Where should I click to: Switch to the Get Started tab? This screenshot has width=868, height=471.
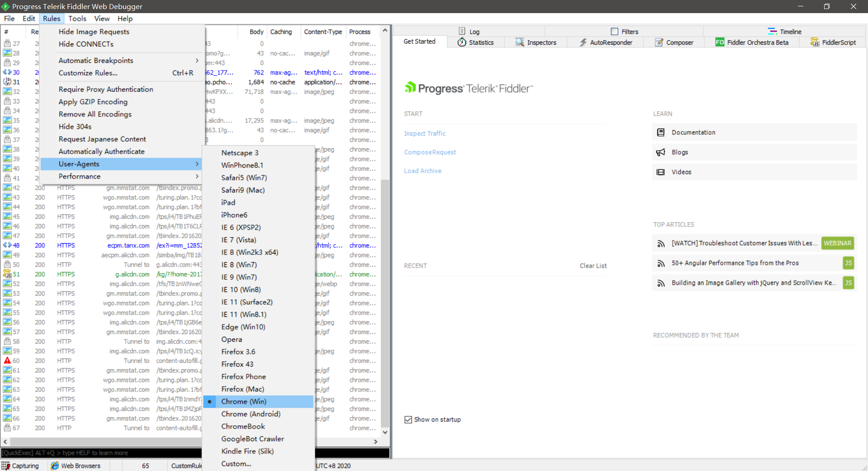pyautogui.click(x=419, y=42)
